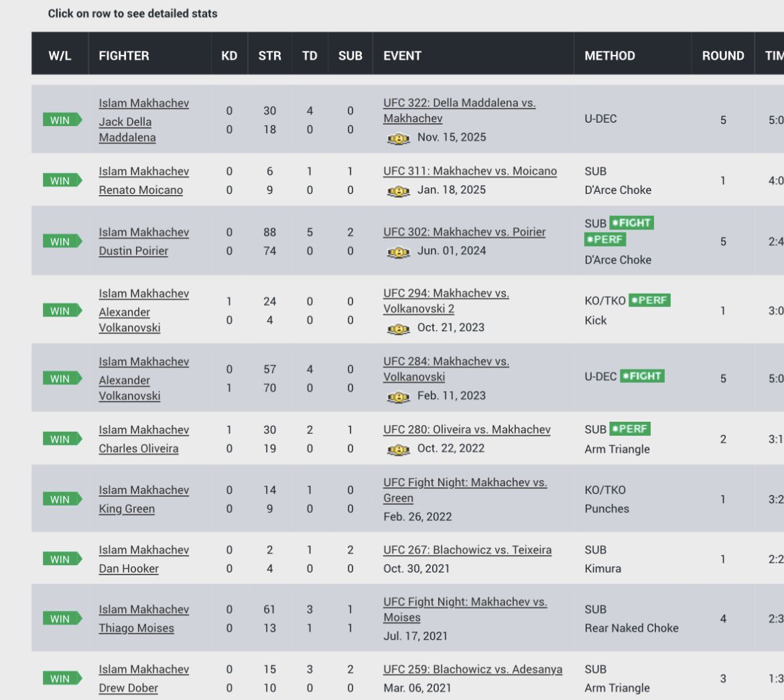Click the FIGHT bonus badge for UFC 302

click(x=631, y=223)
